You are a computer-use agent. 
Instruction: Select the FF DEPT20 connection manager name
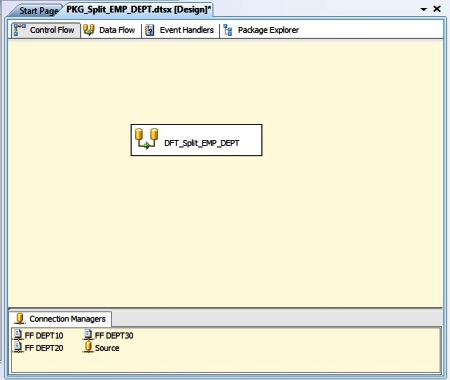(44, 348)
